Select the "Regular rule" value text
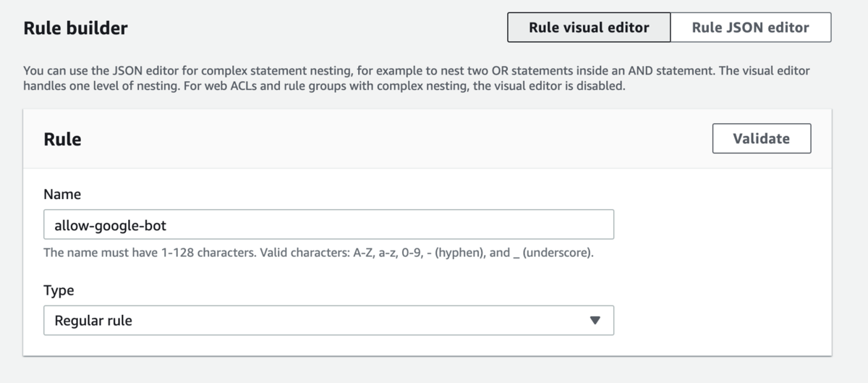 click(93, 320)
